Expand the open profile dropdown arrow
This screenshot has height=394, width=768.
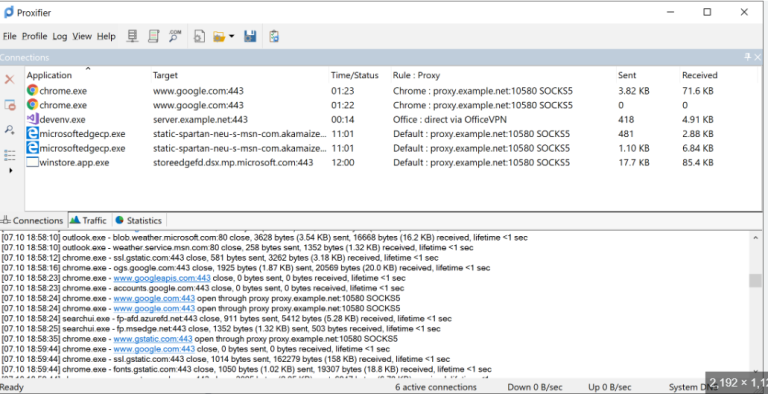point(232,36)
